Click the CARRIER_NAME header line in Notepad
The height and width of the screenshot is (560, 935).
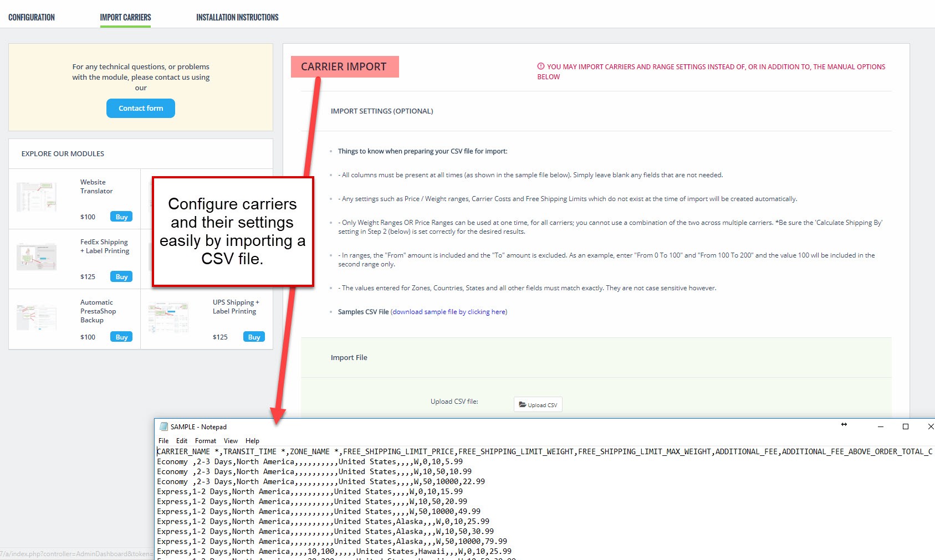tap(545, 451)
